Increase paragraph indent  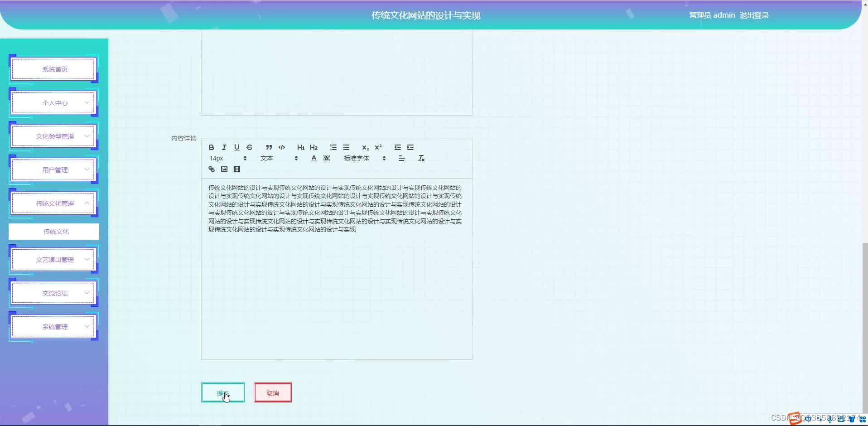tap(410, 147)
